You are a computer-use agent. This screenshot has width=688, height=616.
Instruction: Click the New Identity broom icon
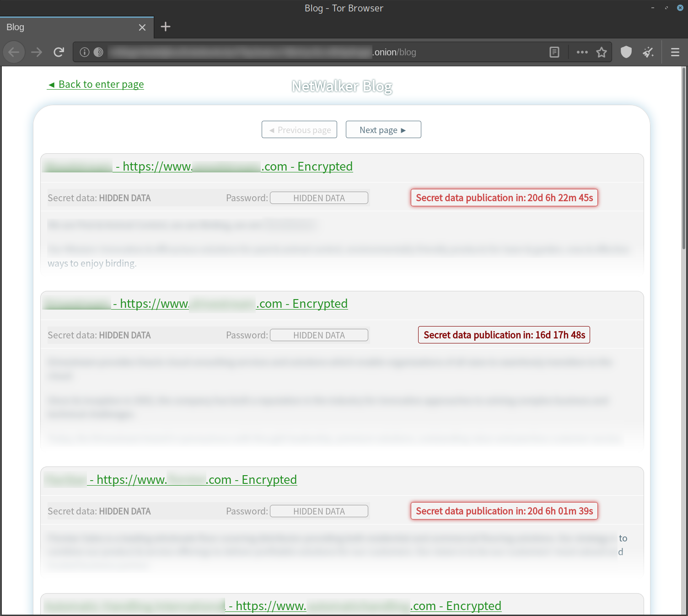coord(648,52)
